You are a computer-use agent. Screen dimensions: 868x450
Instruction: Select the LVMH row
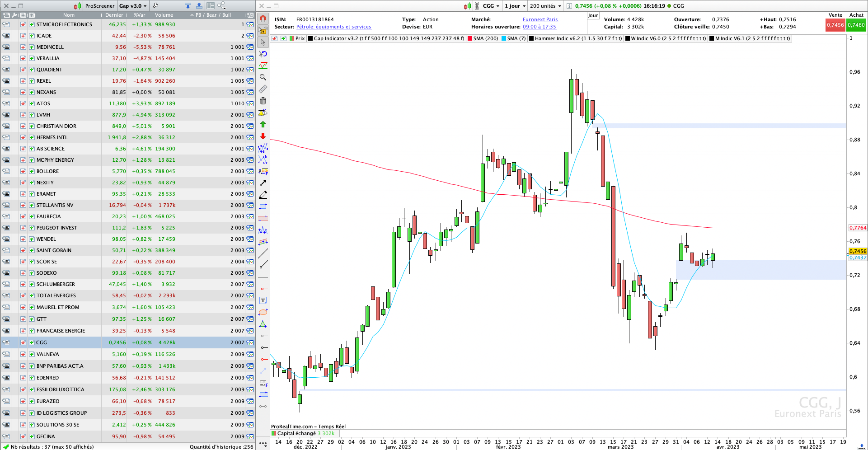pos(128,115)
